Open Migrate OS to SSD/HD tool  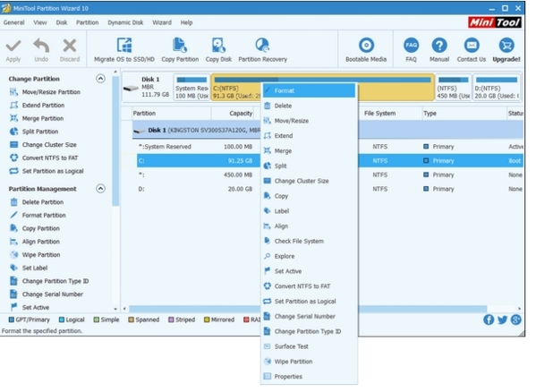tap(124, 50)
